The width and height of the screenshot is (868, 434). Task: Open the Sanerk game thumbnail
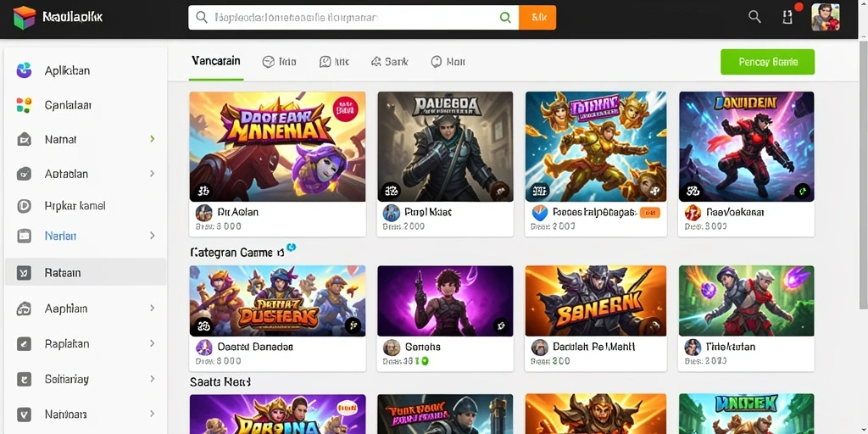596,301
